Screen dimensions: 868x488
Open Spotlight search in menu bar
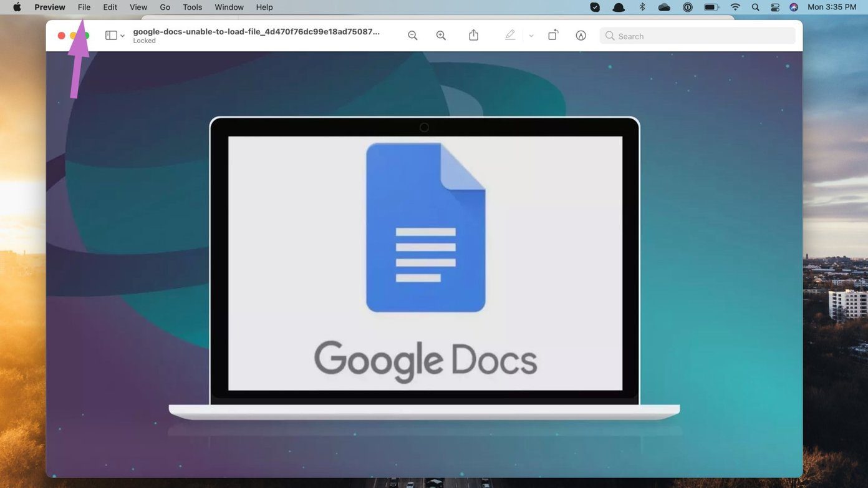point(755,7)
